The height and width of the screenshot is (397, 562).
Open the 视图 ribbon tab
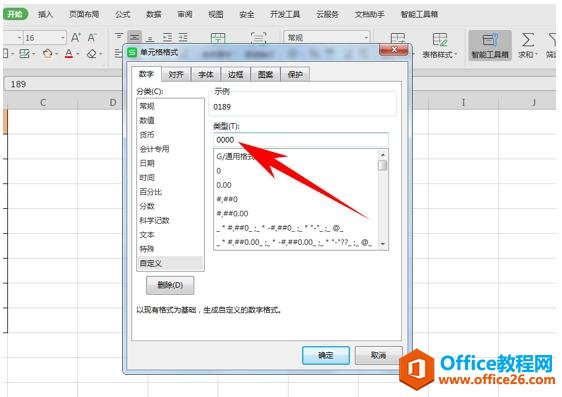click(216, 14)
